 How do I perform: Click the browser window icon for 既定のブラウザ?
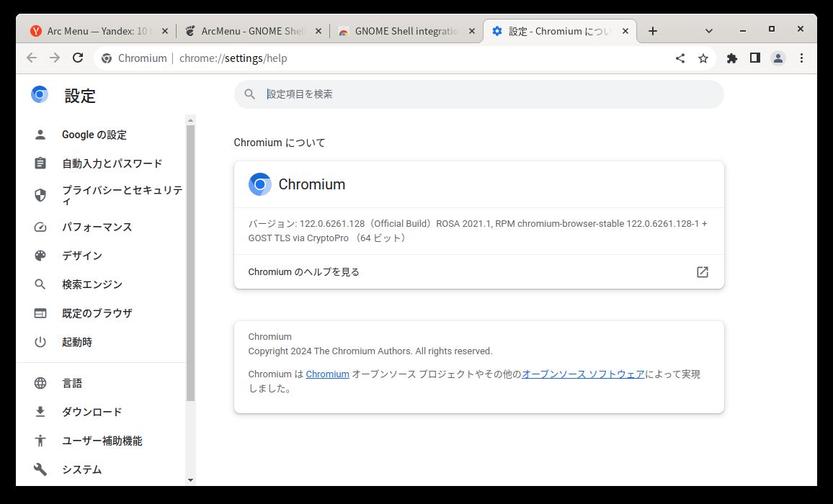(x=40, y=313)
